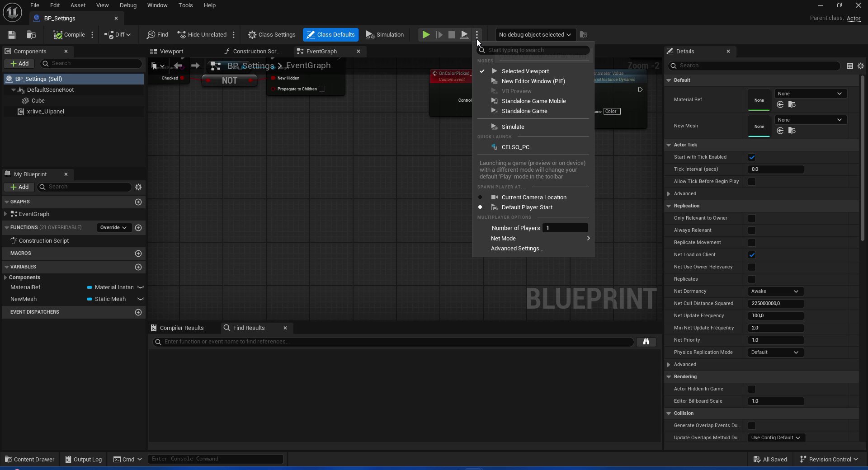Select Simulate from play menu
The width and height of the screenshot is (868, 470).
(533, 127)
